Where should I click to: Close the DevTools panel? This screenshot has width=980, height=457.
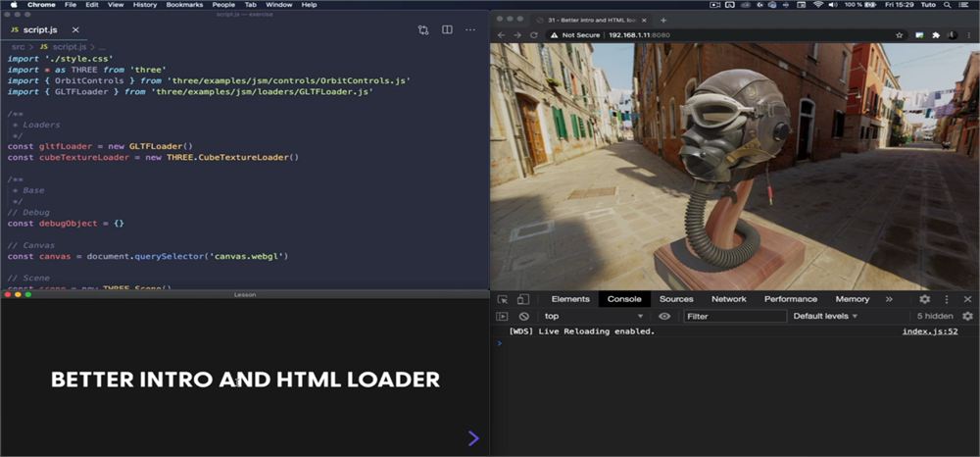[967, 299]
